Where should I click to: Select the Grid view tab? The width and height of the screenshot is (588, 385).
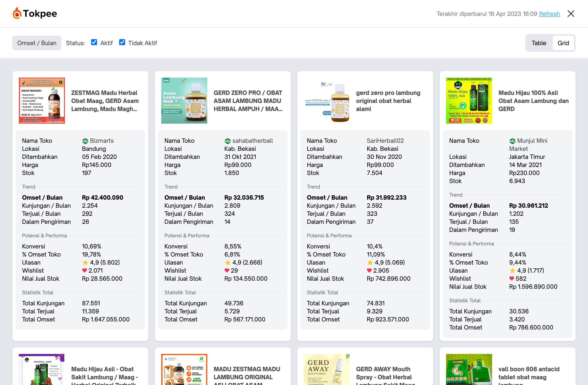564,43
